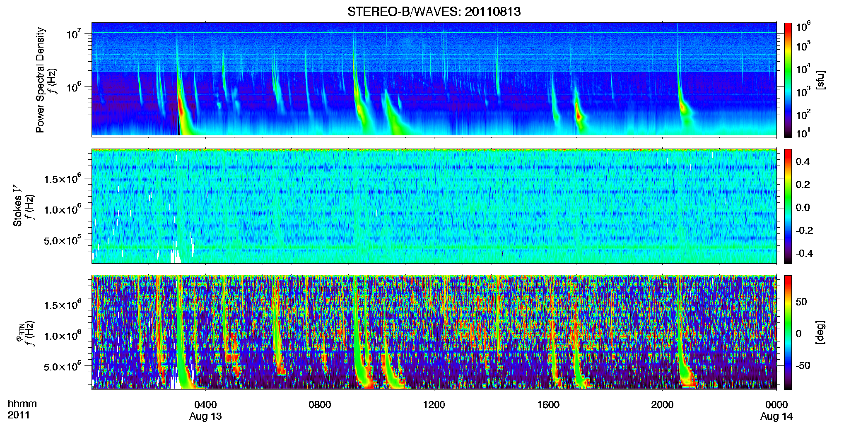Viewport: 868px width, 447px height.
Task: Click inside the Power Spectral Density spectrogram
Action: (434, 79)
